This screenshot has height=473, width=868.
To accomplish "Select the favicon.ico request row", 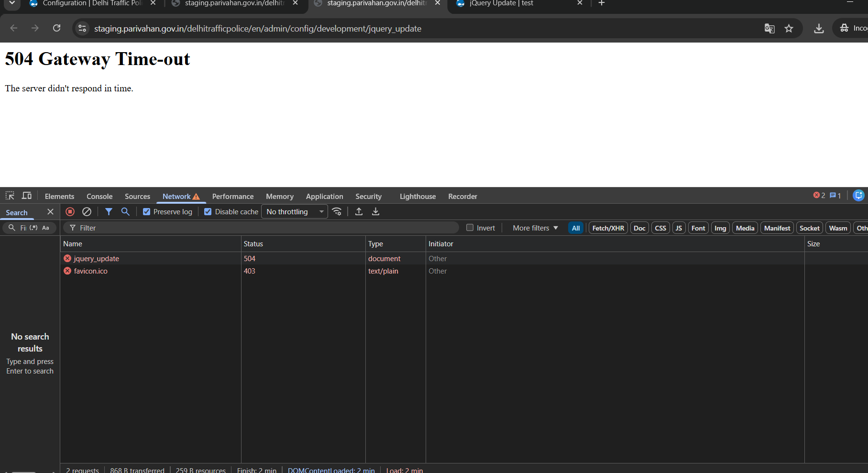I will coord(464,271).
